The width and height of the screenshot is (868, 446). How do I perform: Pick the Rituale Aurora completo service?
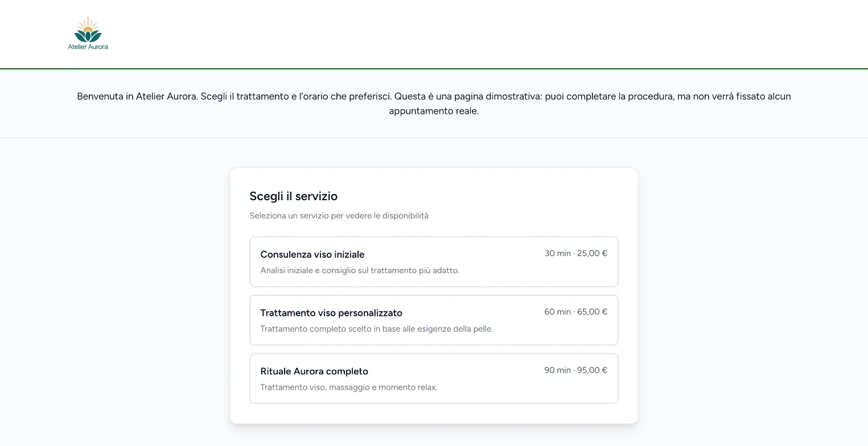(x=434, y=378)
